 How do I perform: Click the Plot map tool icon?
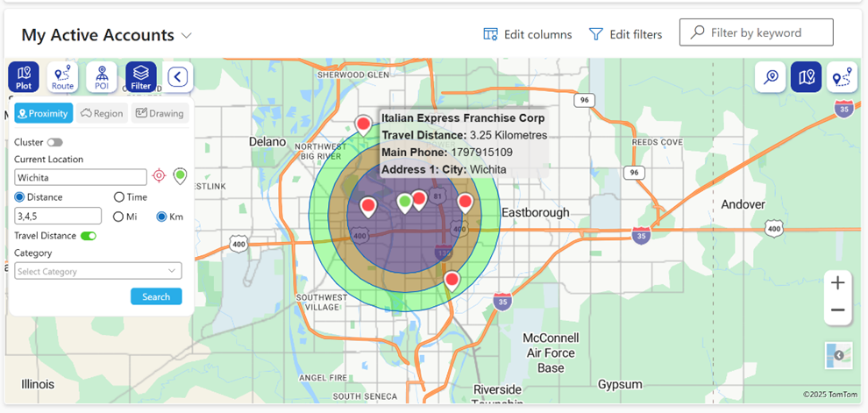pos(24,76)
